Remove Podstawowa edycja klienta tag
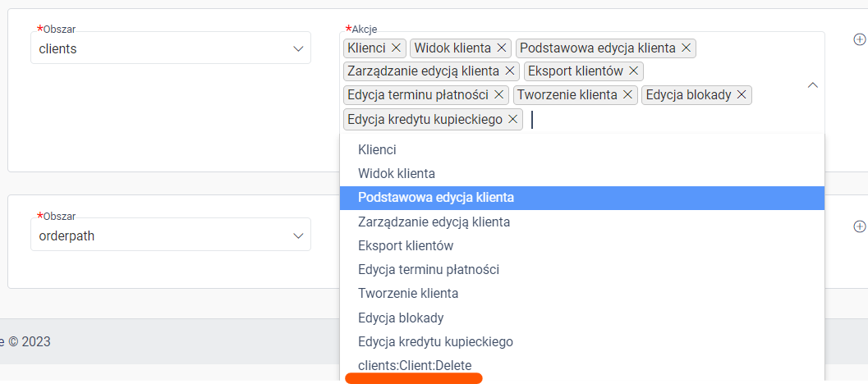 (686, 48)
